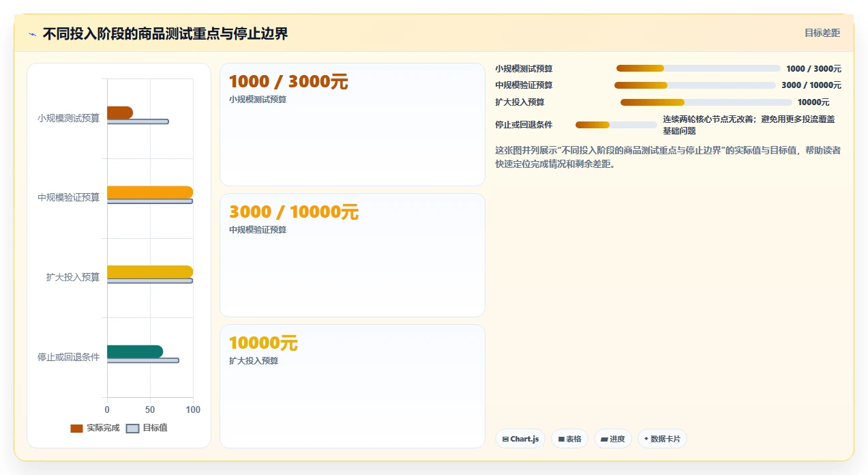Click the 数据卡片 tag chip
Screen dimensions: 868x475
click(662, 439)
